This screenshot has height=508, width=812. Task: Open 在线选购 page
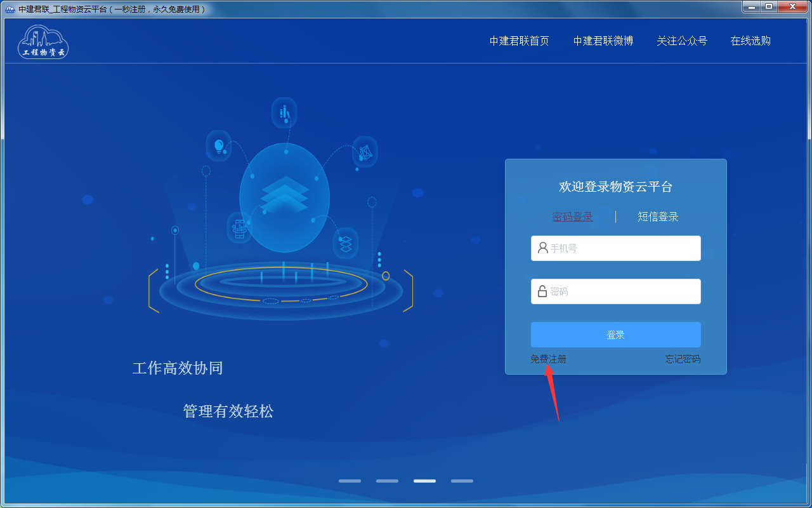750,41
